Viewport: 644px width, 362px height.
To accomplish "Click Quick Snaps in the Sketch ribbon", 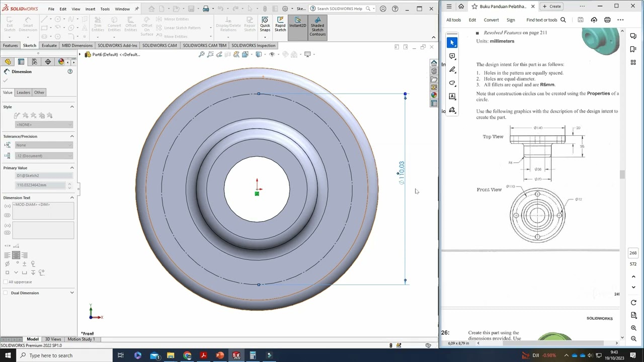I will (x=265, y=24).
